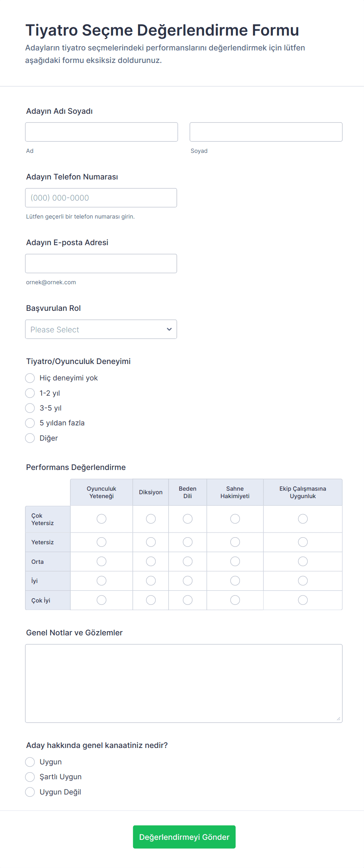Select 'Uygun' as overall opinion
Image resolution: width=364 pixels, height=868 pixels.
(30, 762)
